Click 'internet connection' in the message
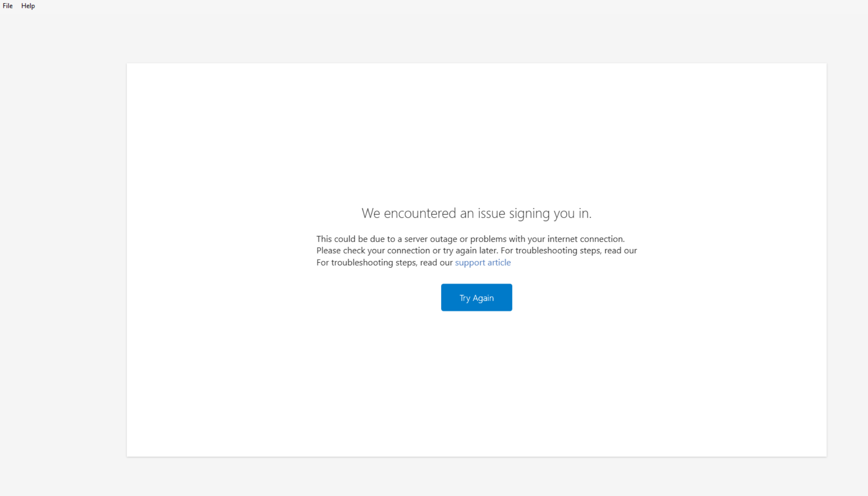Screen dimensions: 868x496 [x=586, y=239]
